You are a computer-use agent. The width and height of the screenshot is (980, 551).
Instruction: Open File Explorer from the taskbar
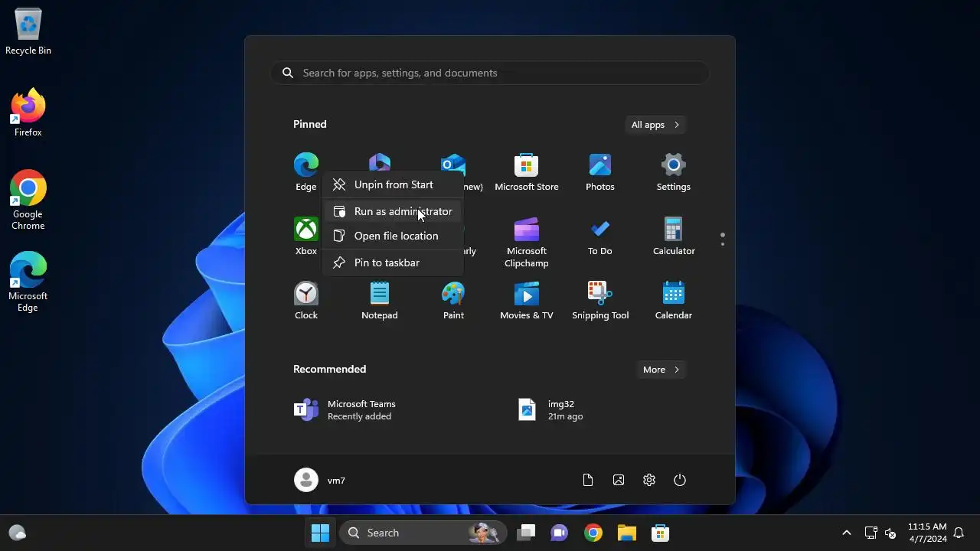pos(627,533)
